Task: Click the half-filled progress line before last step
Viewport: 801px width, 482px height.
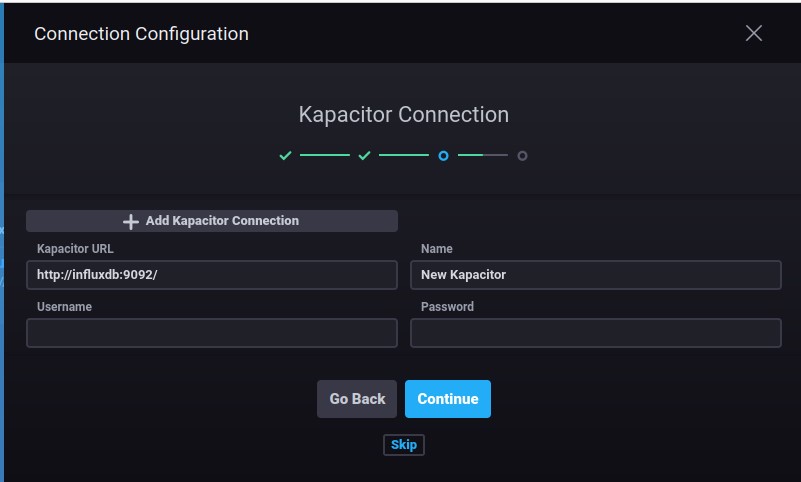Action: [x=482, y=156]
